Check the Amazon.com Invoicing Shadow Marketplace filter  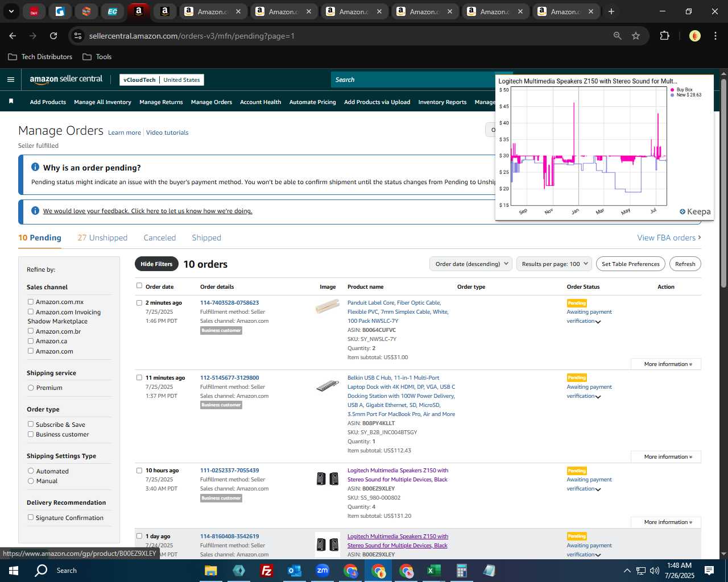click(31, 311)
